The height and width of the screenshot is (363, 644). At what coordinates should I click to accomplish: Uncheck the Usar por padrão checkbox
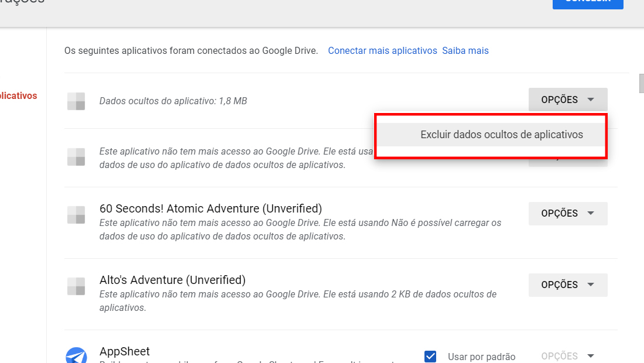tap(430, 357)
